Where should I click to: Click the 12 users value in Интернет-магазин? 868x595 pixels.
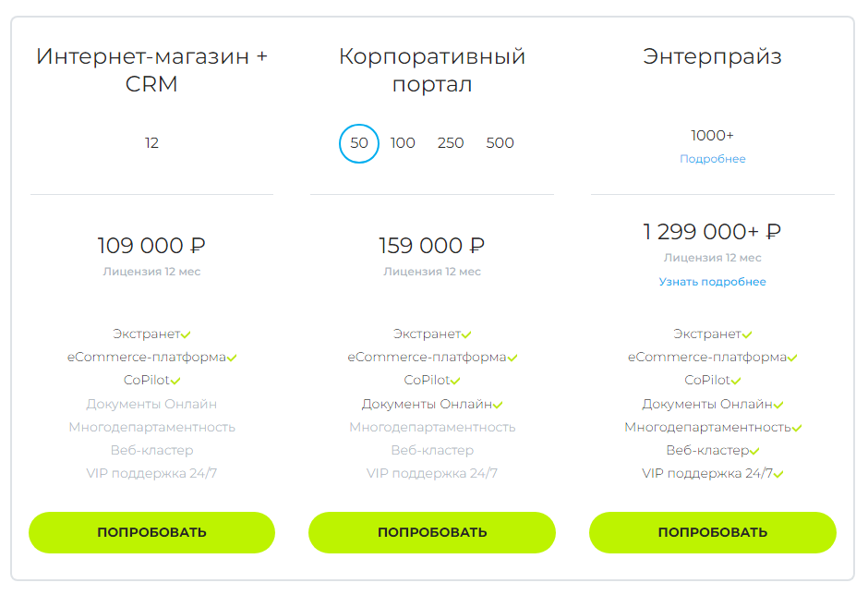pyautogui.click(x=151, y=143)
